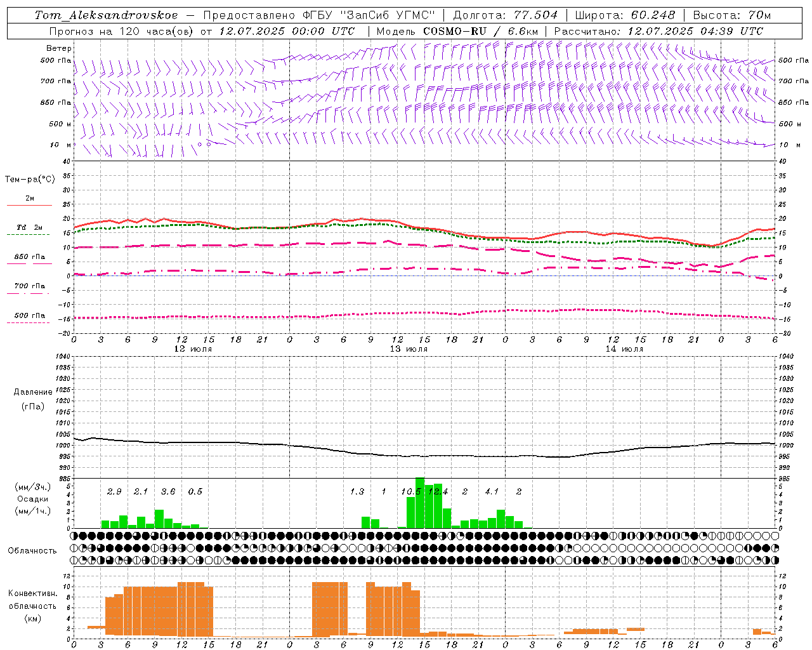The height and width of the screenshot is (650, 812).
Task: Click the station title Tom_Aleksandrovskoe
Action: [107, 15]
